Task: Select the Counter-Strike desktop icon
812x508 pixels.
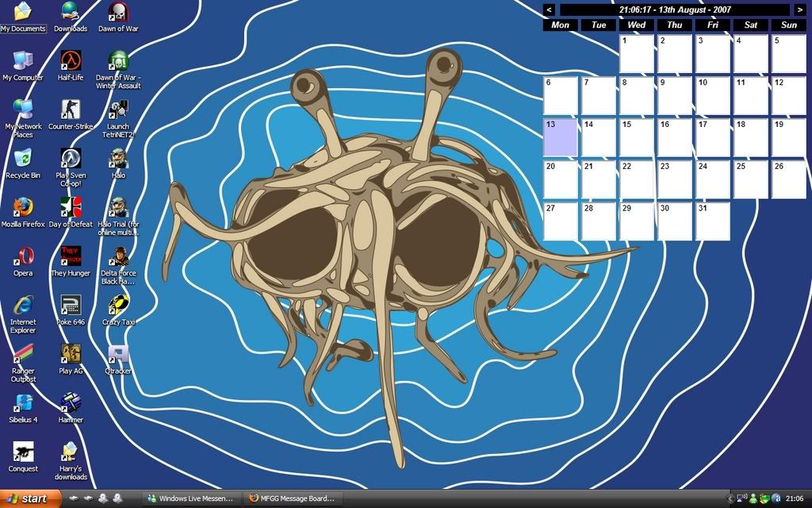Action: 71,110
